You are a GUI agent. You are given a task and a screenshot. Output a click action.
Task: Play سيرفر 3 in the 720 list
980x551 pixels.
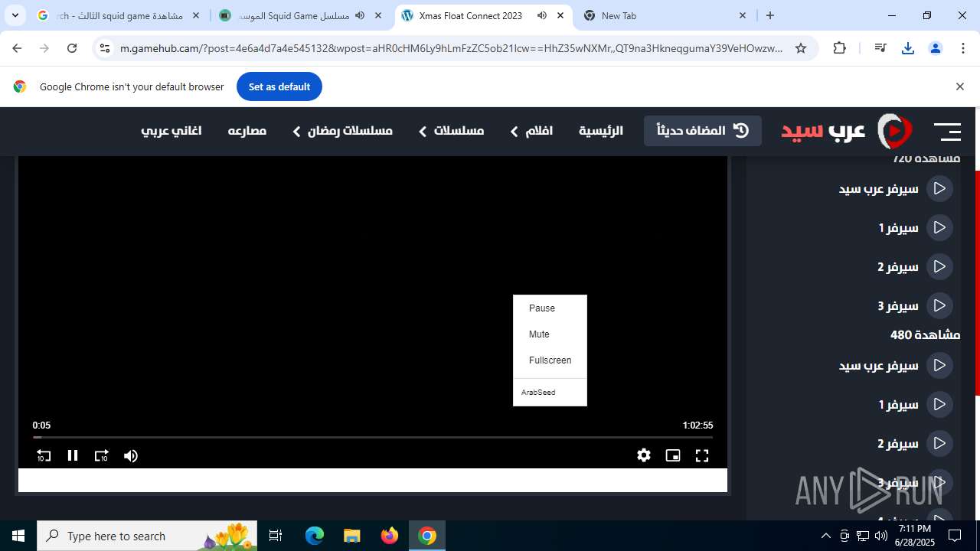point(916,305)
